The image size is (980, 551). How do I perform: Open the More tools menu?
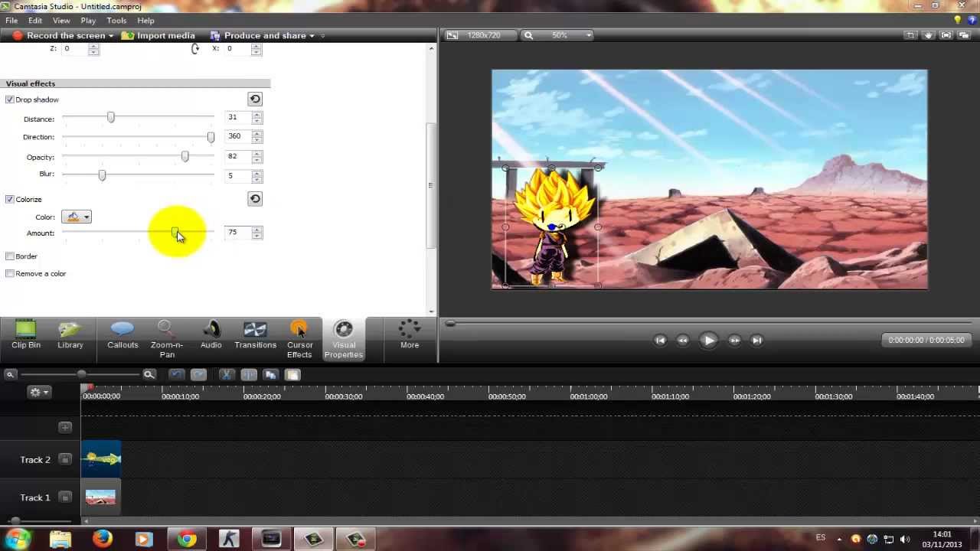(x=410, y=335)
